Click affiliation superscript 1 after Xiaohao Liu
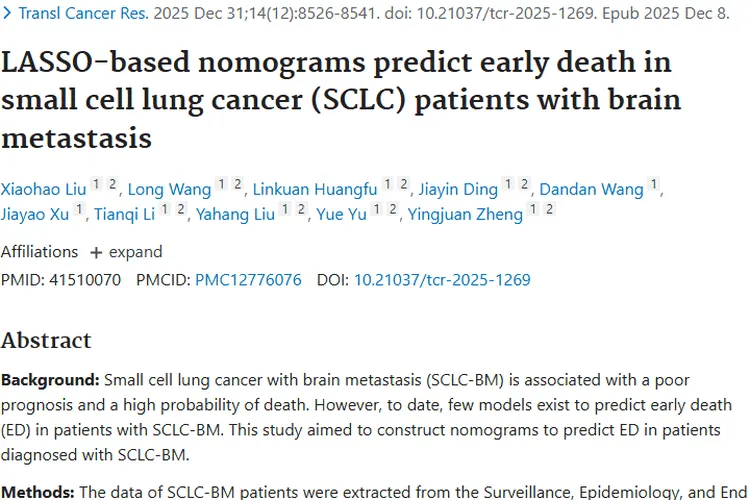Screen dimensions: 750x500 click(96, 184)
